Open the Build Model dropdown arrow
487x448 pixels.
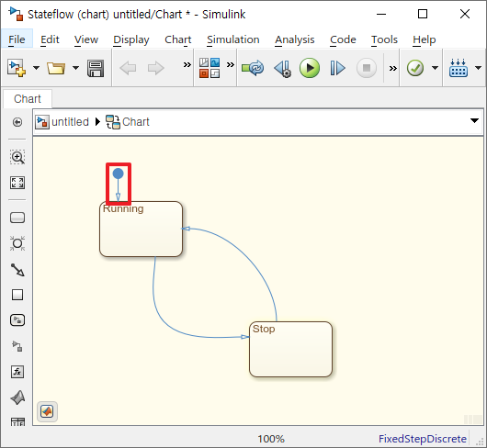479,68
